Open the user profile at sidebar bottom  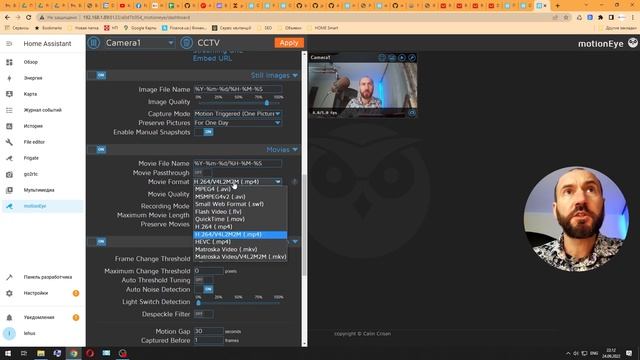click(42, 333)
